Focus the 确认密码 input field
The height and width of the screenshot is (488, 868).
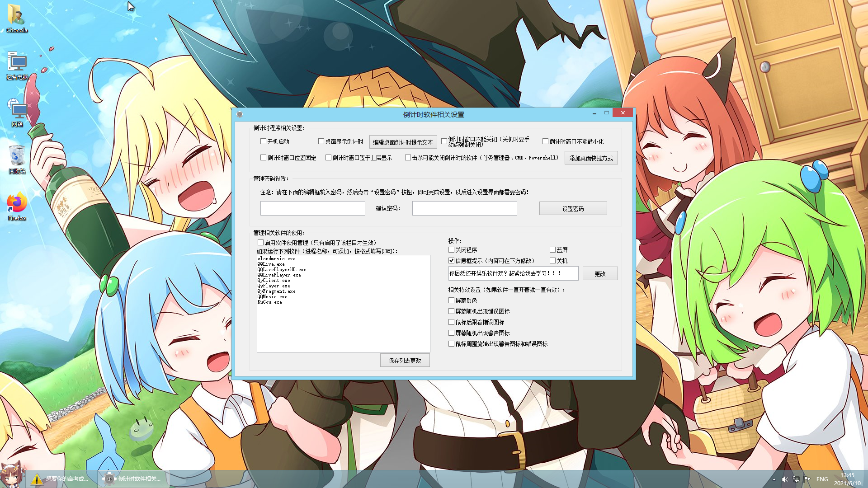464,208
